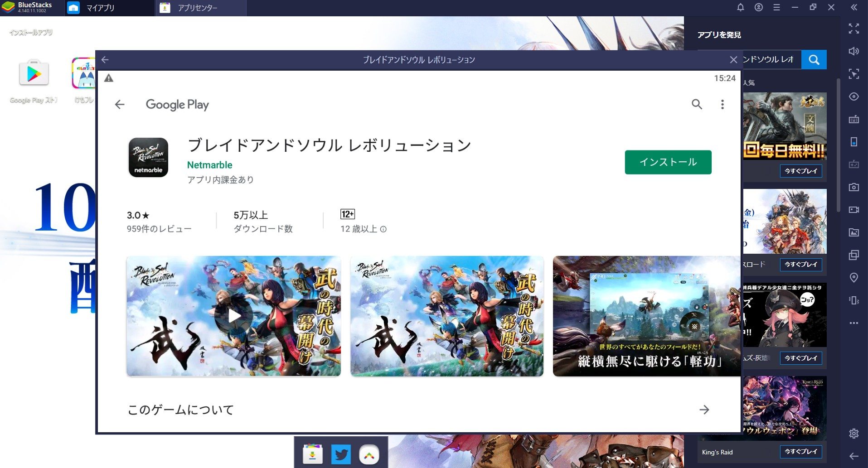Screen dimensions: 868x468
Task: Click the volume speaker icon
Action: 854,51
